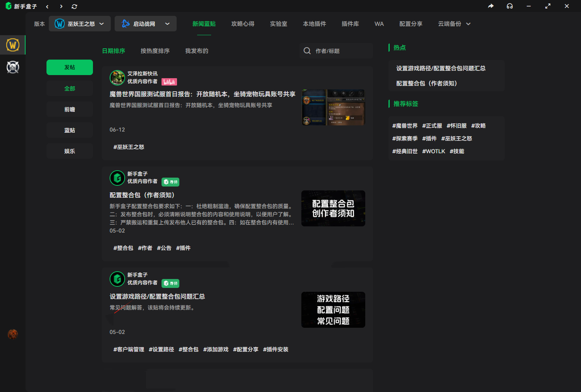581x392 pixels.
Task: Click the #添加游戏 tag
Action: pyautogui.click(x=216, y=349)
